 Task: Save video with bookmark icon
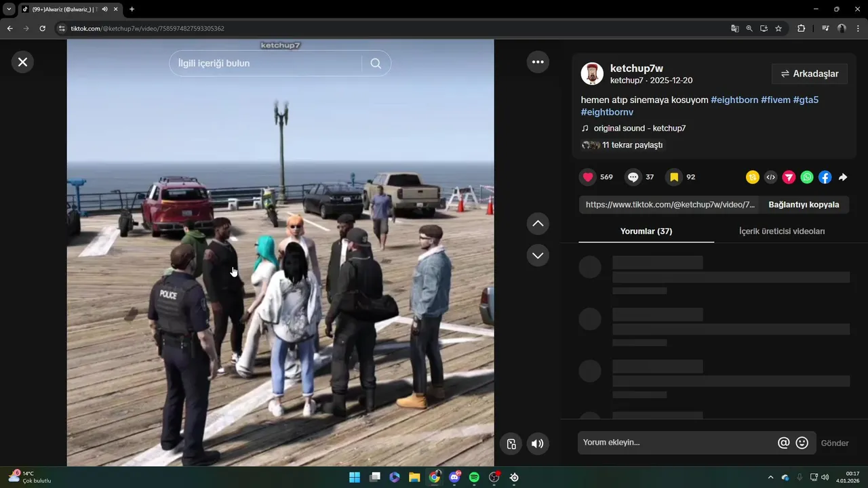674,177
